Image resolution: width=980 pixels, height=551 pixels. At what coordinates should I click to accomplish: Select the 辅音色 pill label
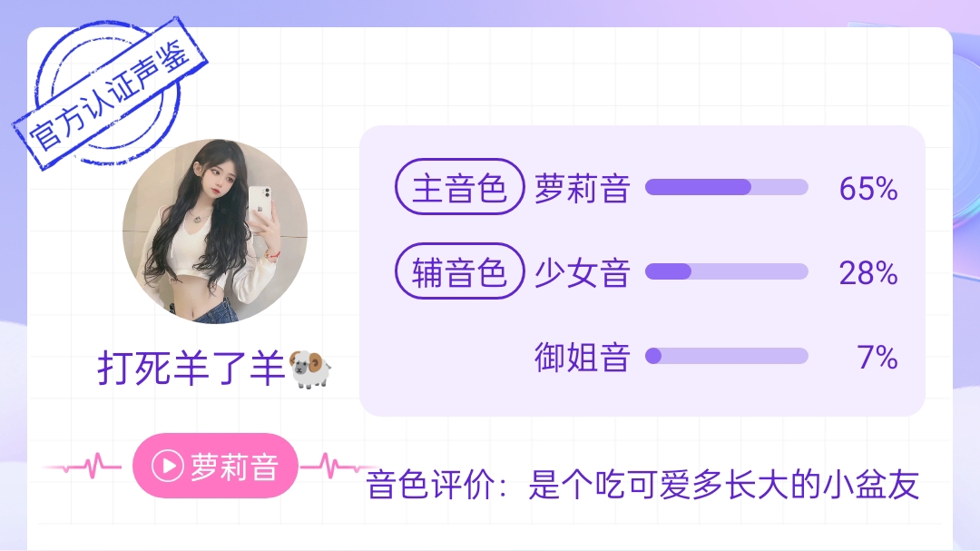click(x=459, y=271)
